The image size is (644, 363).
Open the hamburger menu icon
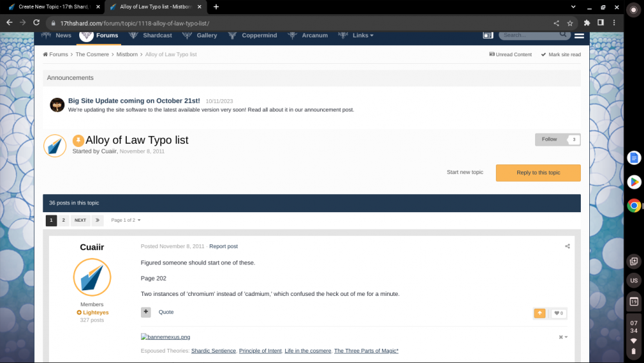tap(579, 35)
